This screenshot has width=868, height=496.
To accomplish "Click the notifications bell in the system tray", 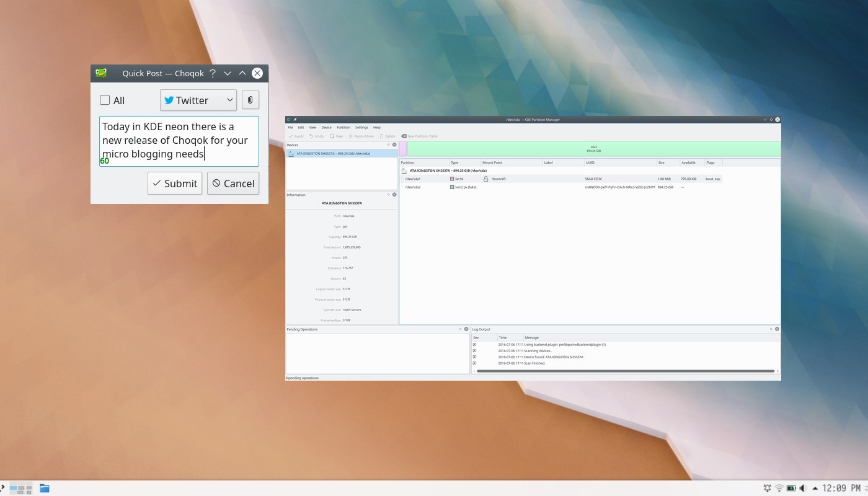I will tap(768, 489).
